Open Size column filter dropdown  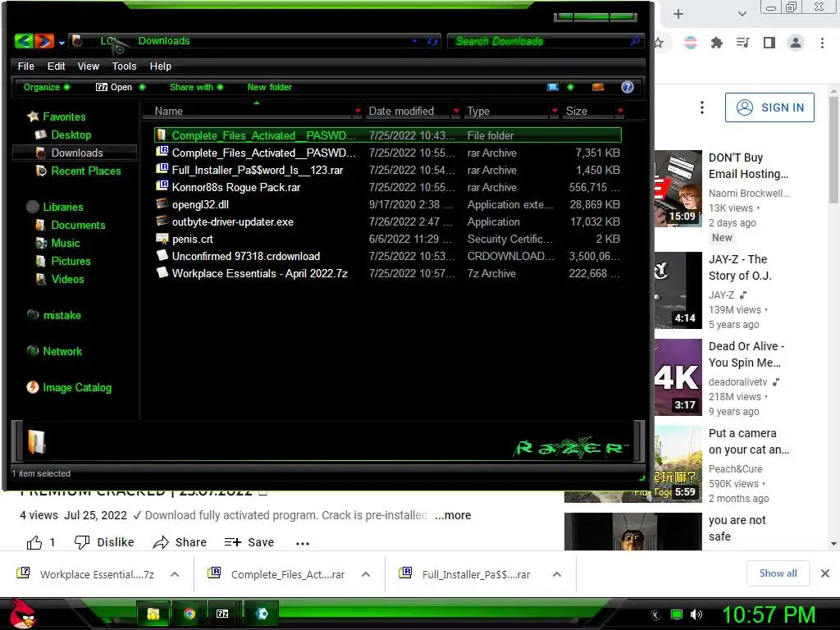pyautogui.click(x=620, y=111)
